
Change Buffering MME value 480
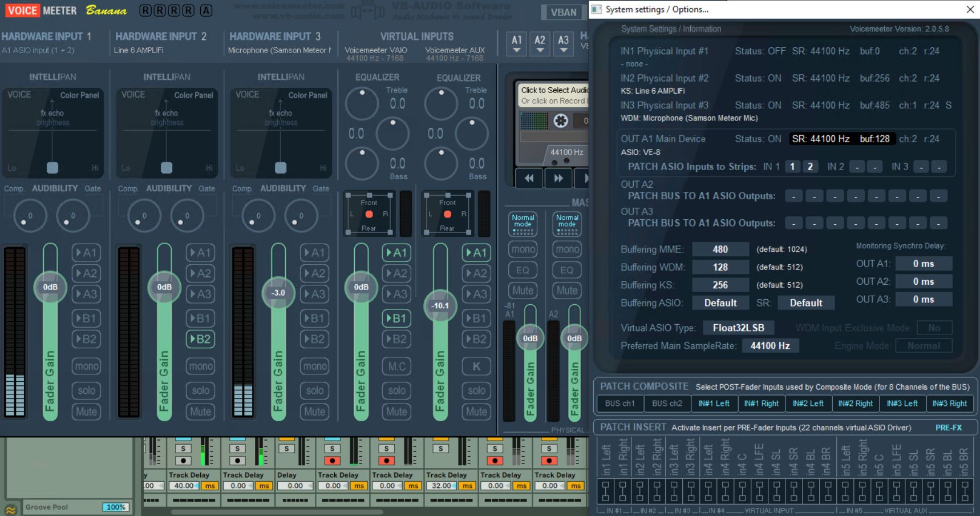[x=720, y=249]
